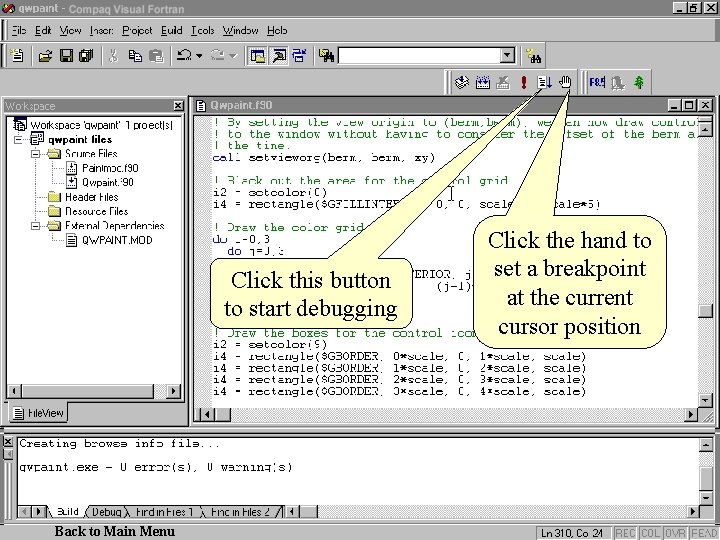Screen dimensions: 720x540
Task: Open the Build menu
Action: pyautogui.click(x=172, y=30)
